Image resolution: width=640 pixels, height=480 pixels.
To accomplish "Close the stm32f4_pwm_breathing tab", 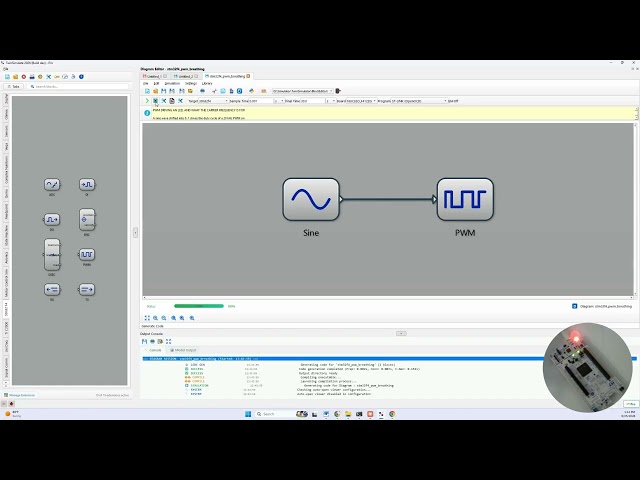I will point(248,76).
